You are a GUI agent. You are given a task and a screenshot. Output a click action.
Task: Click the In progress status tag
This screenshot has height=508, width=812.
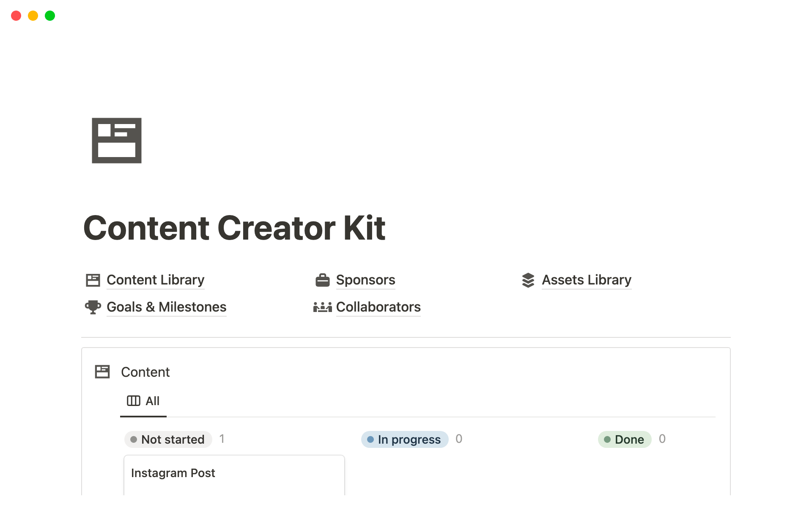[405, 439]
